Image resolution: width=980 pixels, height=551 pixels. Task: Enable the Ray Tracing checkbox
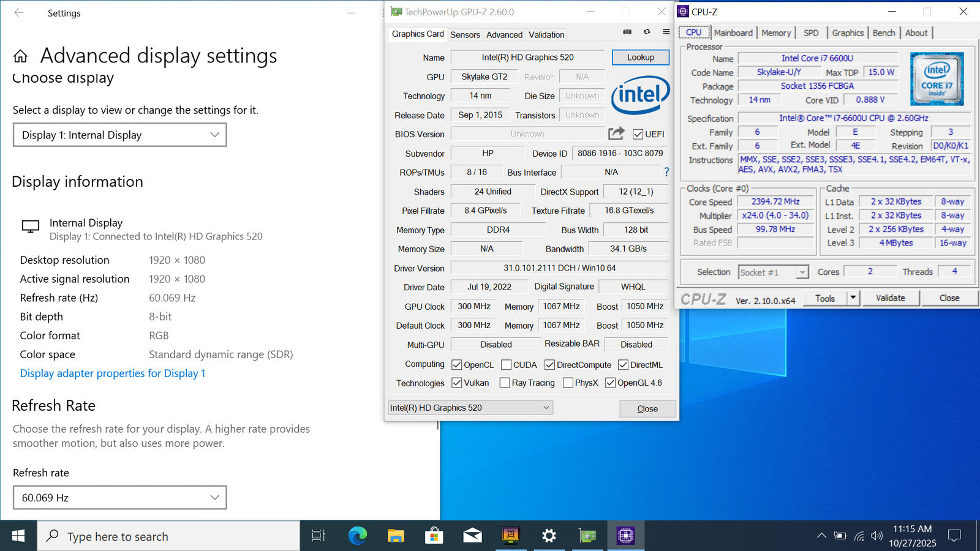coord(505,383)
